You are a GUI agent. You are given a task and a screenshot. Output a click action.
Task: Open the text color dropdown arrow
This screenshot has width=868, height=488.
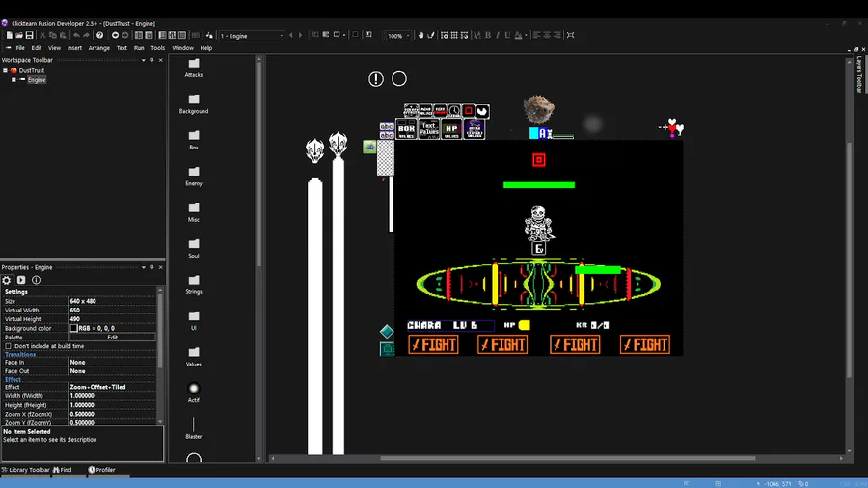(x=526, y=35)
